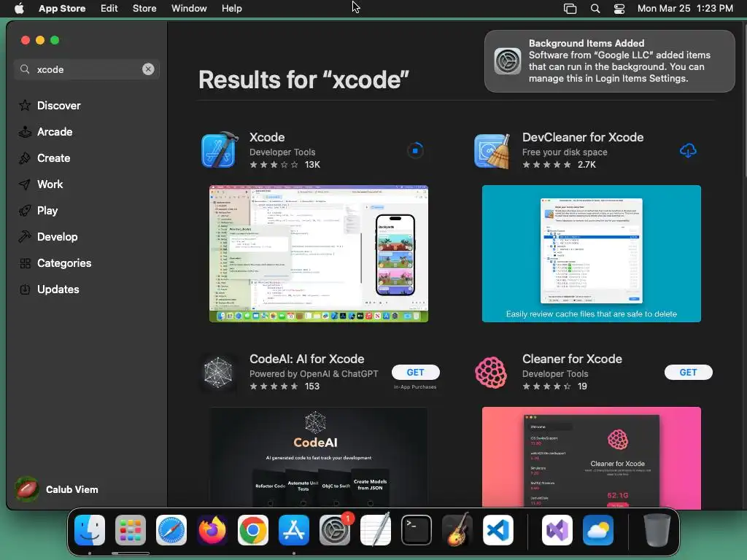The width and height of the screenshot is (747, 560).
Task: Open the Background Items Added notification
Action: [609, 61]
